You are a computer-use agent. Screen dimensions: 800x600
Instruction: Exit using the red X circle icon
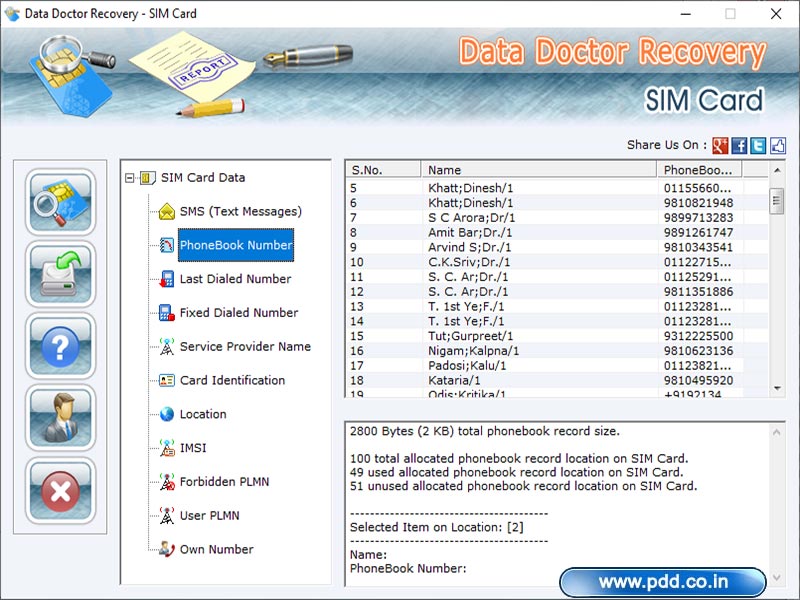[60, 490]
